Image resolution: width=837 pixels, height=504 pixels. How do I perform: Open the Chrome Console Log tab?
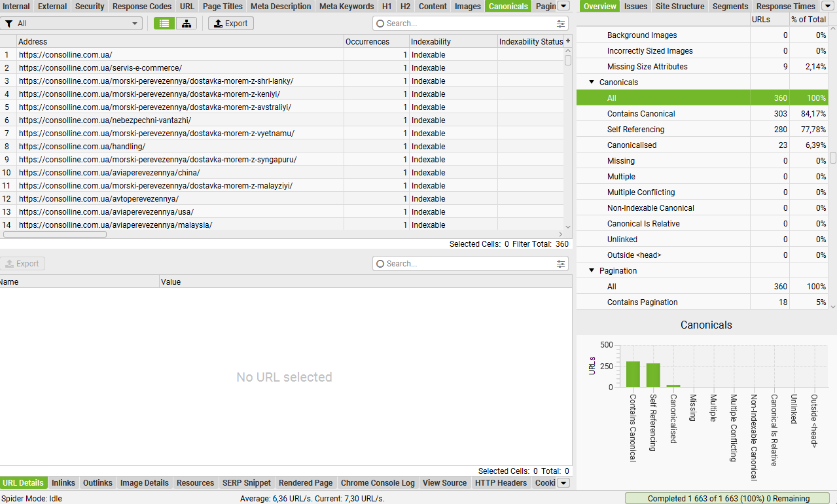pos(378,483)
